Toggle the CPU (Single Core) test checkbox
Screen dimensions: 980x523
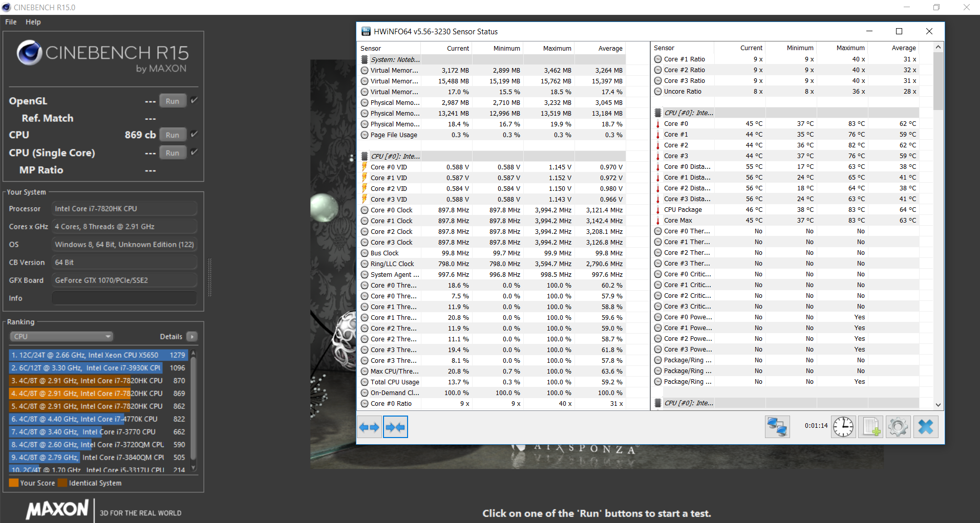[x=194, y=152]
